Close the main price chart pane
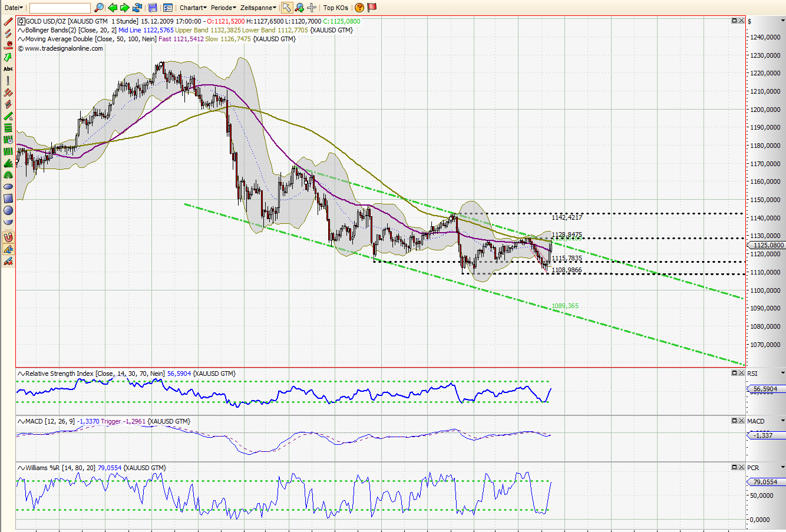The image size is (786, 532). tap(741, 21)
